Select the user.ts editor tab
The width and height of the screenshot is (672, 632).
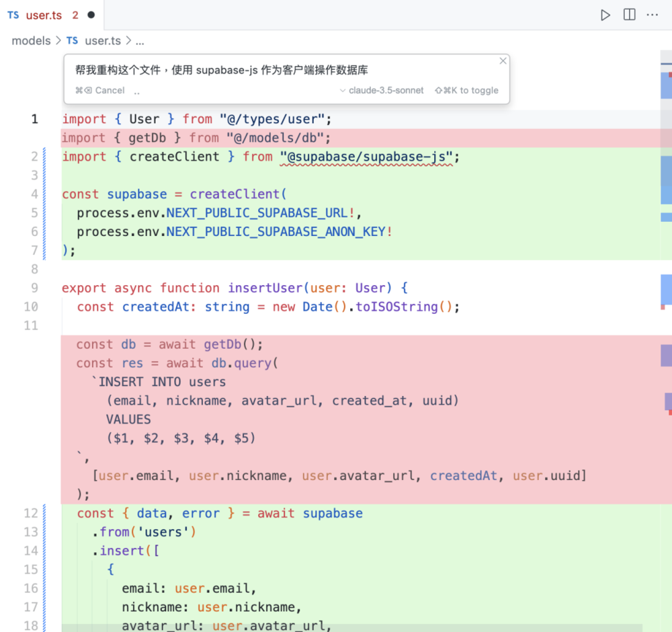43,15
